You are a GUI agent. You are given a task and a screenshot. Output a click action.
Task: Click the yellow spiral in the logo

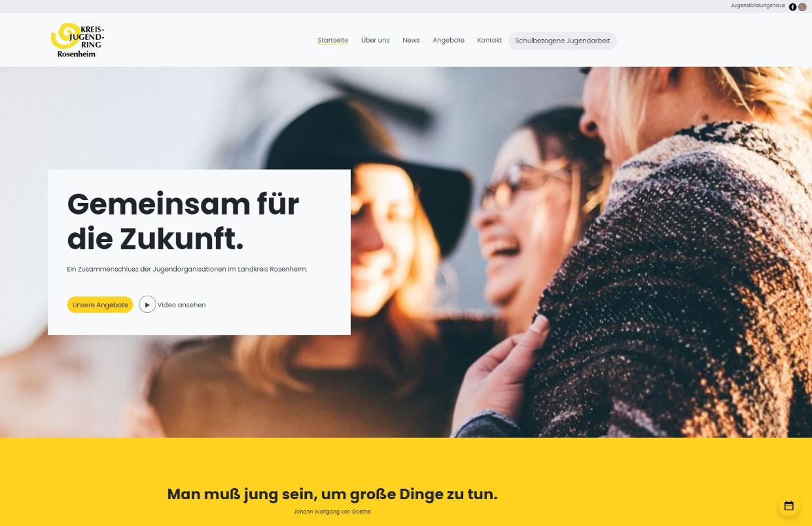click(64, 35)
